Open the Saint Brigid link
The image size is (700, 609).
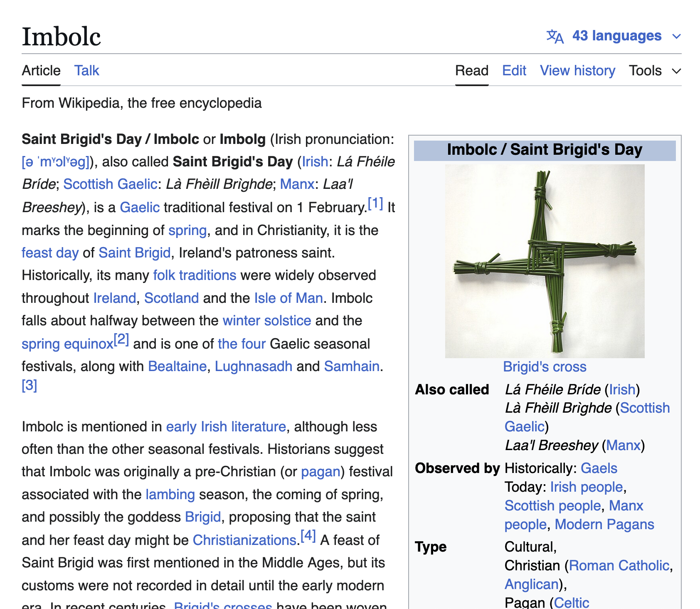pyautogui.click(x=135, y=253)
